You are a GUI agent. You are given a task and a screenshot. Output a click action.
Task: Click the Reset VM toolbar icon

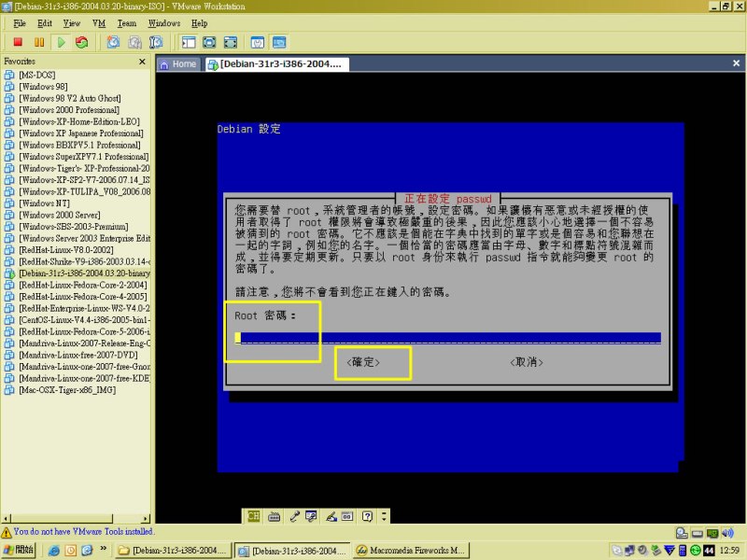[82, 42]
